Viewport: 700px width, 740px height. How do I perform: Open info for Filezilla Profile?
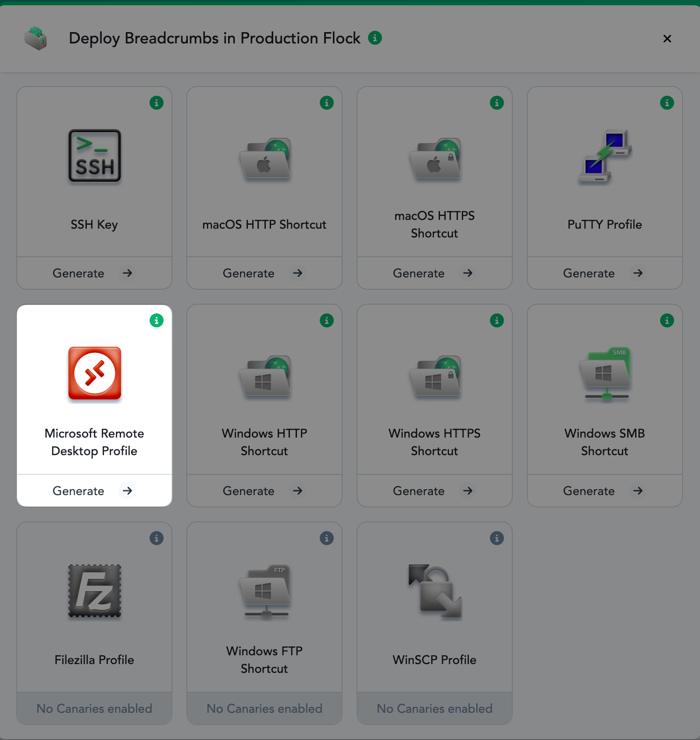pyautogui.click(x=157, y=538)
